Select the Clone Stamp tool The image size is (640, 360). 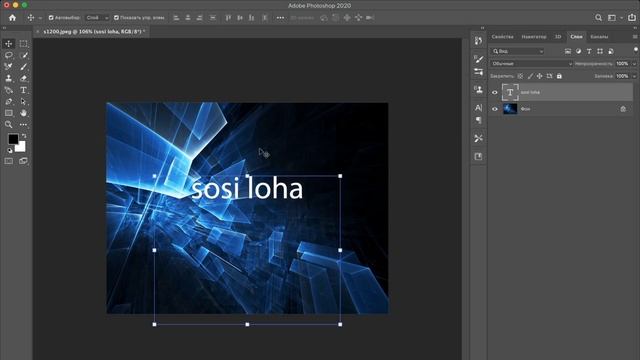[9, 78]
